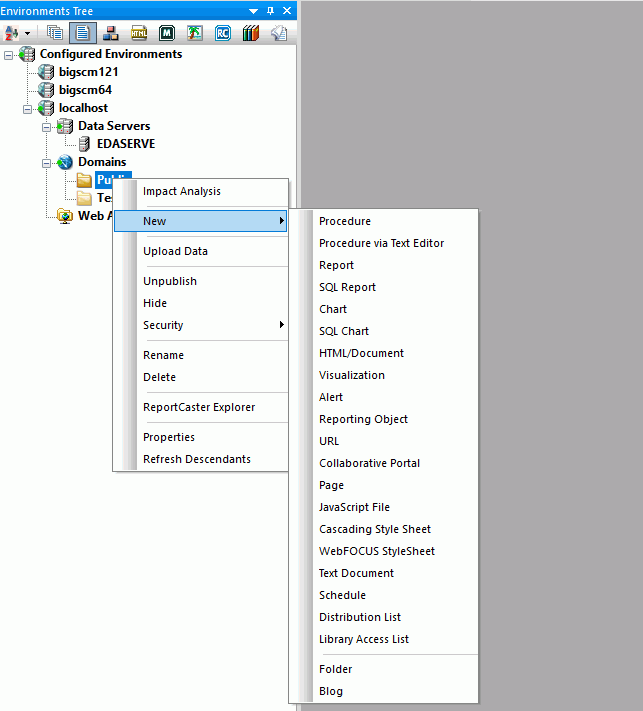
Task: Create a new Alert
Action: coord(331,397)
